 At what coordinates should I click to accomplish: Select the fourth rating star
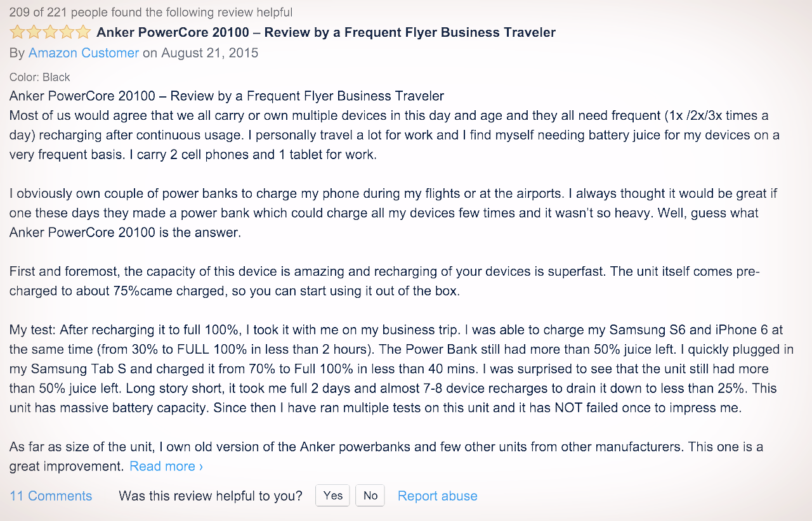coord(67,31)
